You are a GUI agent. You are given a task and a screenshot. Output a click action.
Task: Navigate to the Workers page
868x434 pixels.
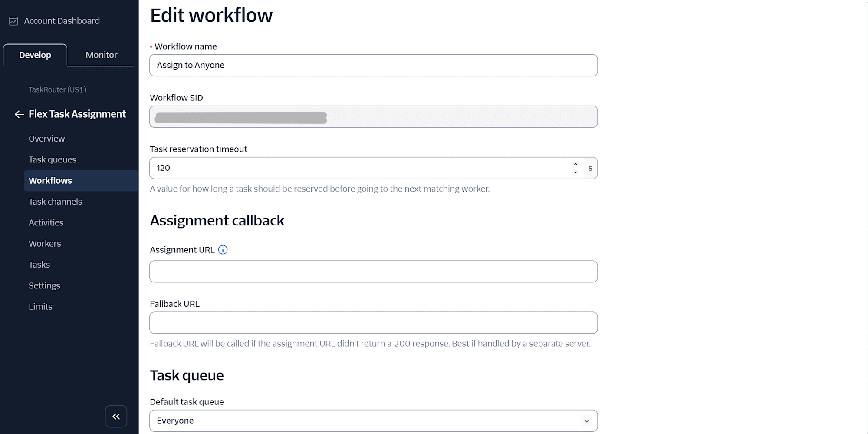[45, 243]
